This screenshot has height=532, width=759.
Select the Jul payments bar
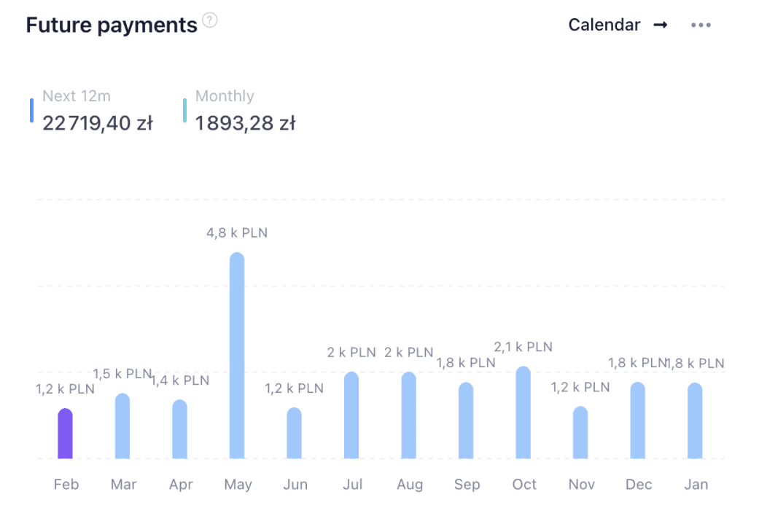tap(351, 415)
